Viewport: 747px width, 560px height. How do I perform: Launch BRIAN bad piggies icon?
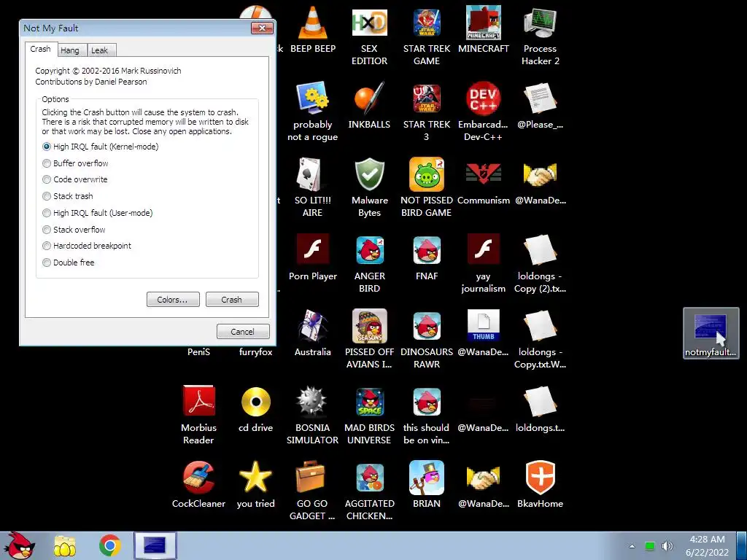coord(426,484)
